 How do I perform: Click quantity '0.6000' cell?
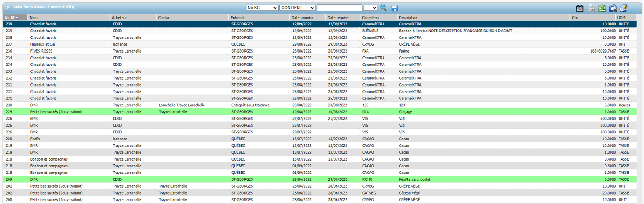pos(610,166)
